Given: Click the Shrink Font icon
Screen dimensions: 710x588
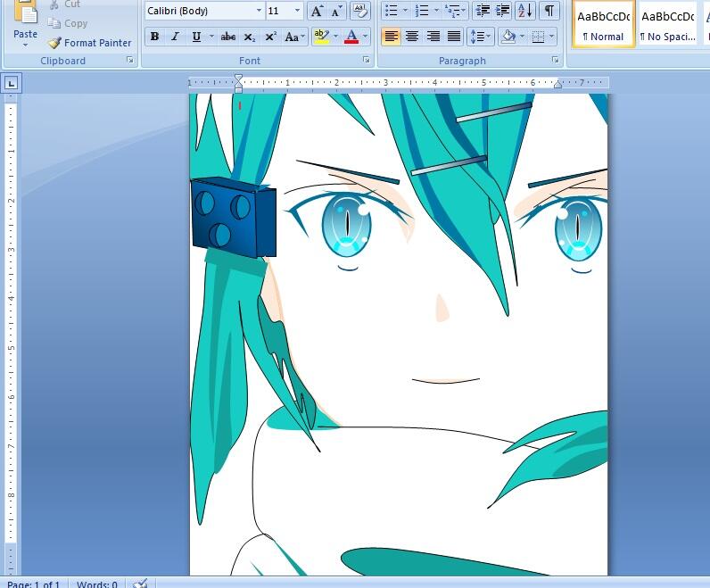Looking at the screenshot, I should coord(336,11).
